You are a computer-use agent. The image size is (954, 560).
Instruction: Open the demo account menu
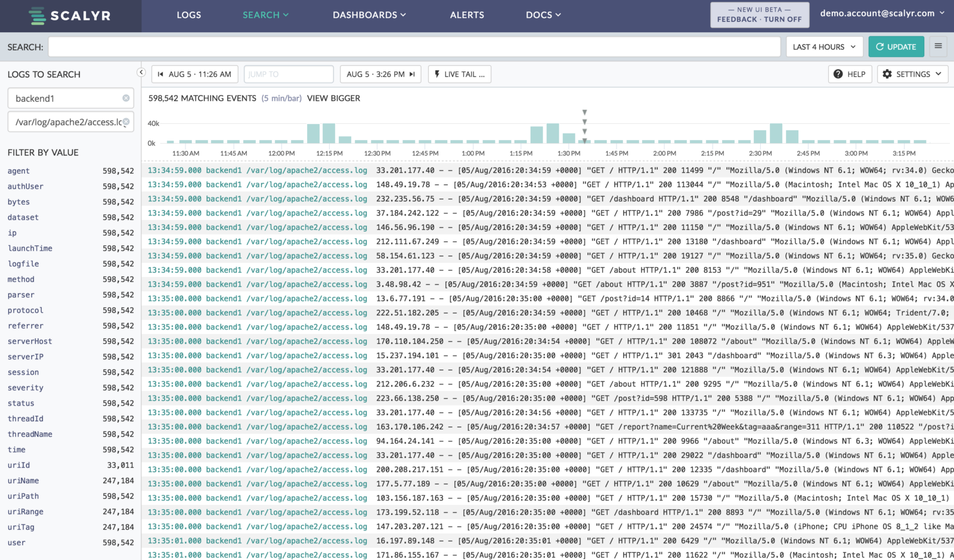click(881, 13)
